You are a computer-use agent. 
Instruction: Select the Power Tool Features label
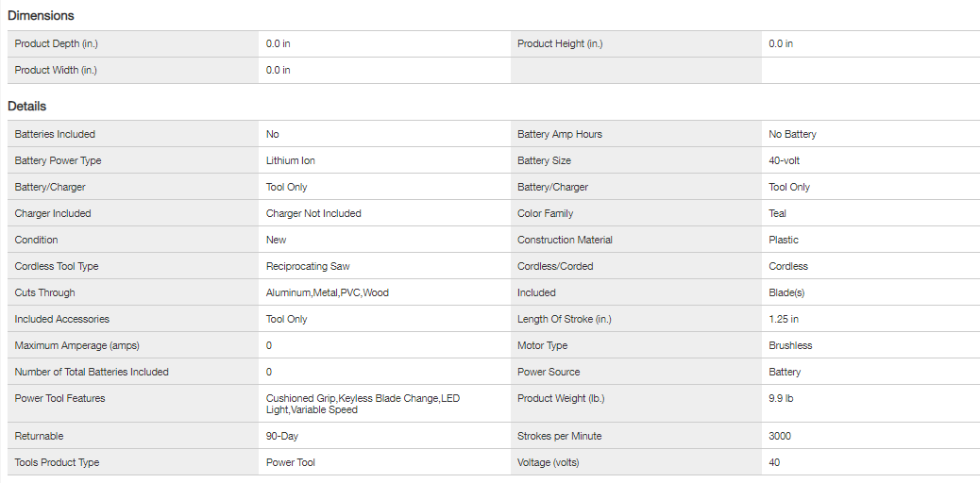pyautogui.click(x=60, y=399)
